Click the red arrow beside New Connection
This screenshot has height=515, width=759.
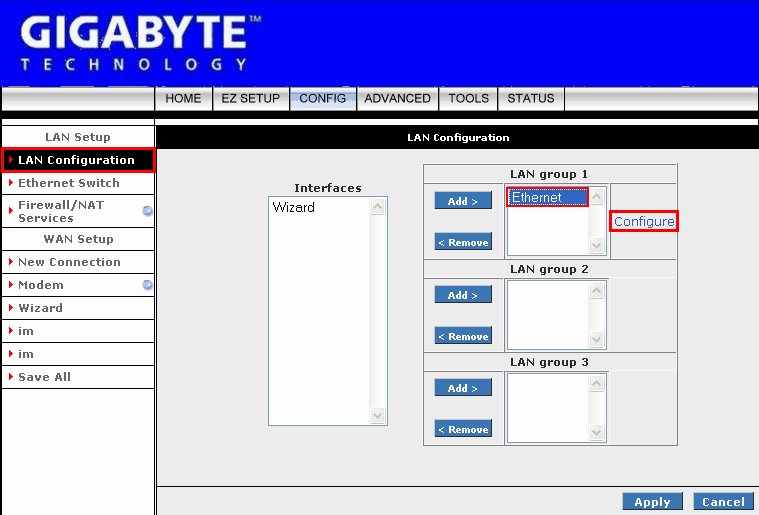11,262
